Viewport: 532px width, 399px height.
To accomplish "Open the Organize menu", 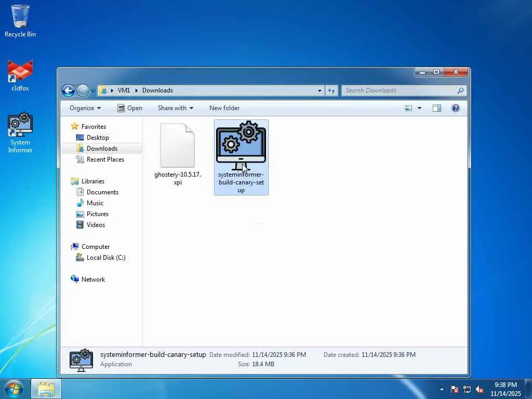I will (x=85, y=108).
